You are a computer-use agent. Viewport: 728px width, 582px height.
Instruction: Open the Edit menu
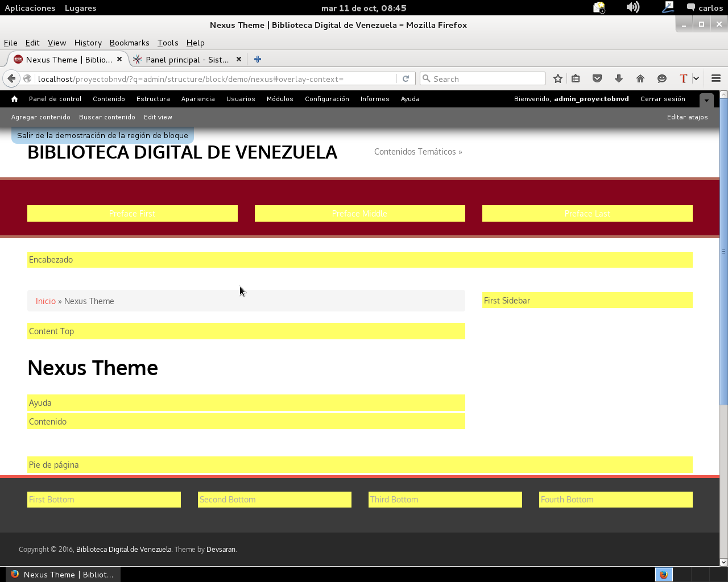32,43
